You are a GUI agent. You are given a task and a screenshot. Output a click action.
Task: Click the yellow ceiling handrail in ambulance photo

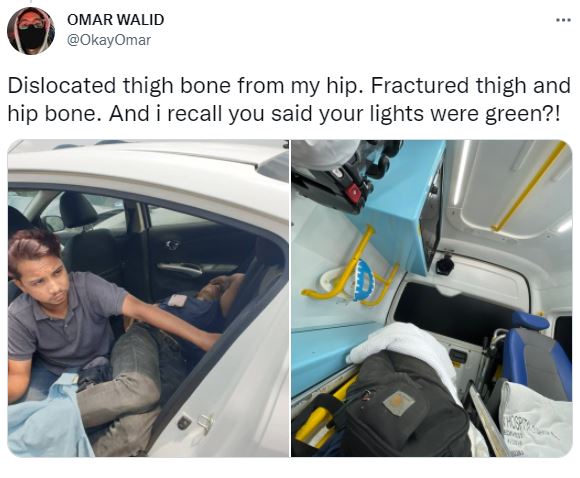[x=530, y=186]
